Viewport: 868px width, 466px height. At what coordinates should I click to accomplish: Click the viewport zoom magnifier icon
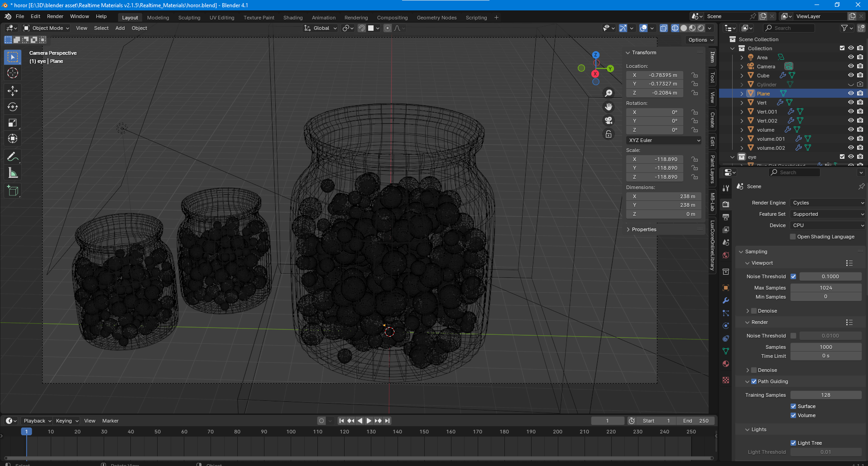tap(609, 93)
